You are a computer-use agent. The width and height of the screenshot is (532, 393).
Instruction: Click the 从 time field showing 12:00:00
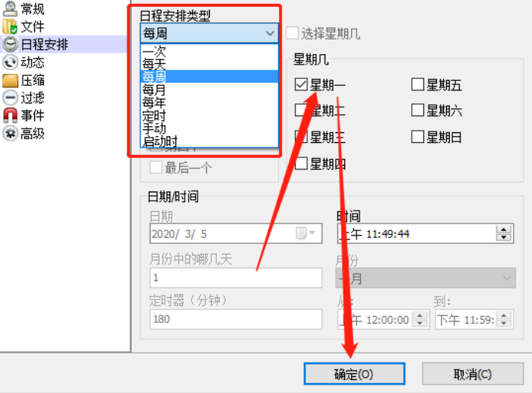tap(384, 319)
